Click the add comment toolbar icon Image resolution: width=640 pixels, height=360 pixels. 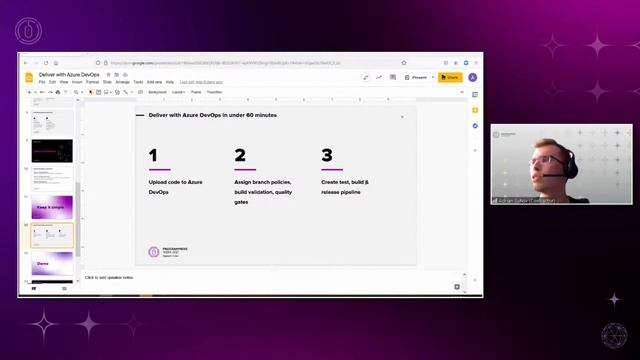click(140, 92)
